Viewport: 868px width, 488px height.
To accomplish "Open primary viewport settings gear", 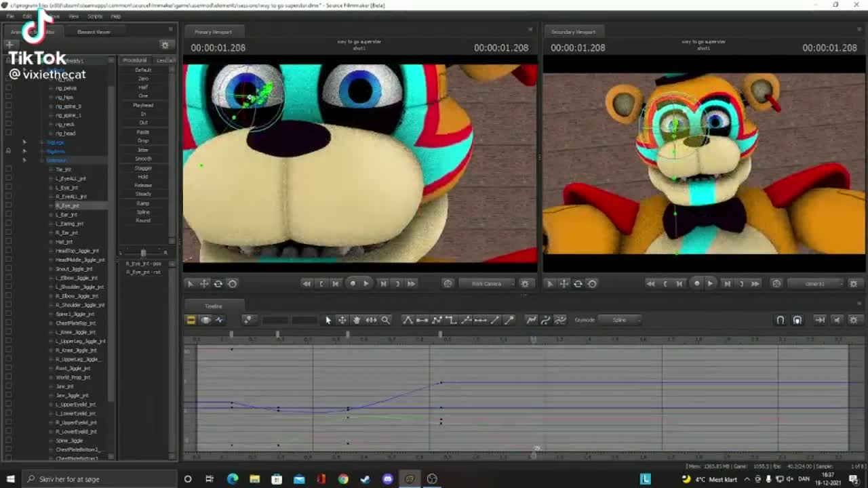I will point(524,284).
